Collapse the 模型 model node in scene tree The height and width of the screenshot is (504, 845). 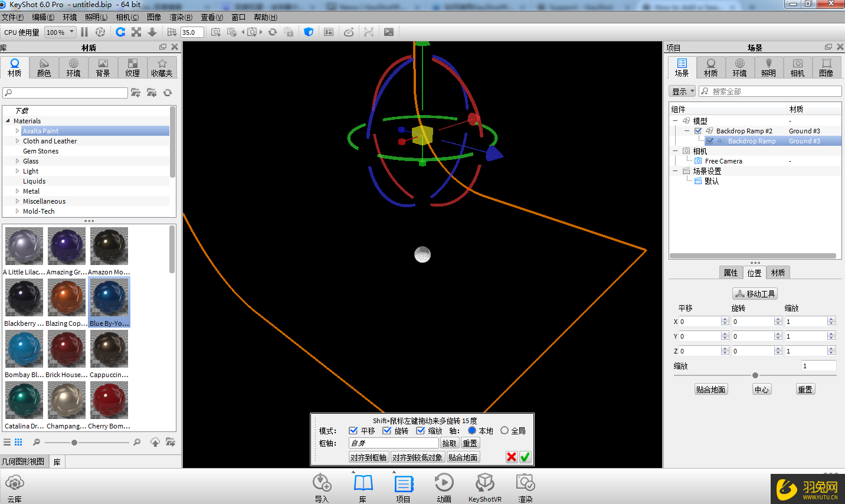click(675, 121)
